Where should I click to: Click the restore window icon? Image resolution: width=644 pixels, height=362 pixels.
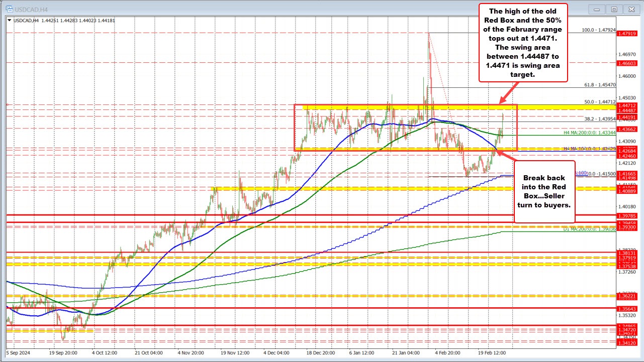pyautogui.click(x=614, y=9)
